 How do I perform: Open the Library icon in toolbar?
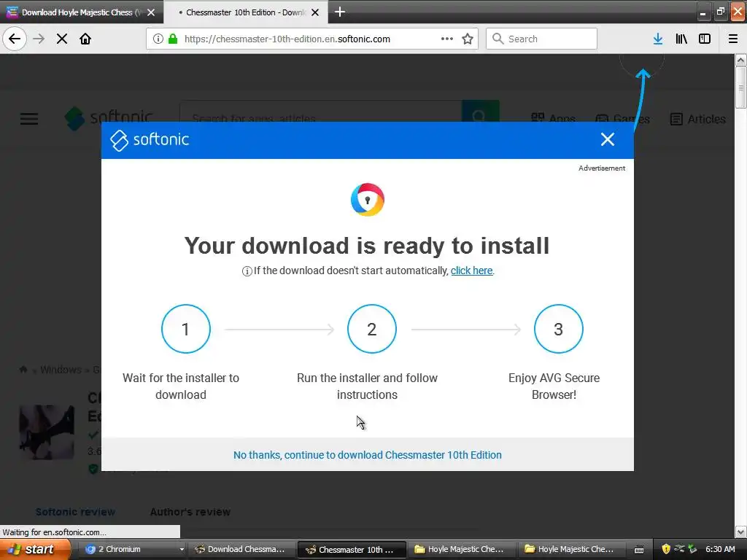(681, 39)
